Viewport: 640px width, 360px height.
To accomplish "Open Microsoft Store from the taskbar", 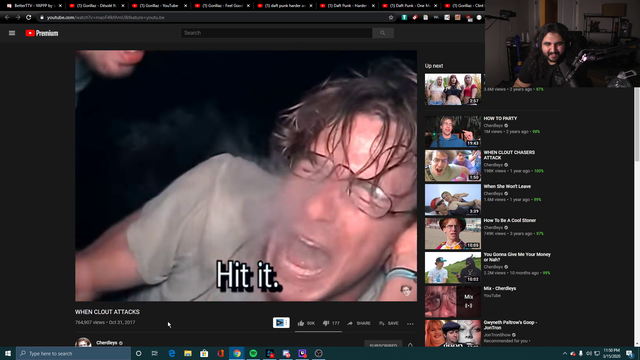I will (x=204, y=353).
